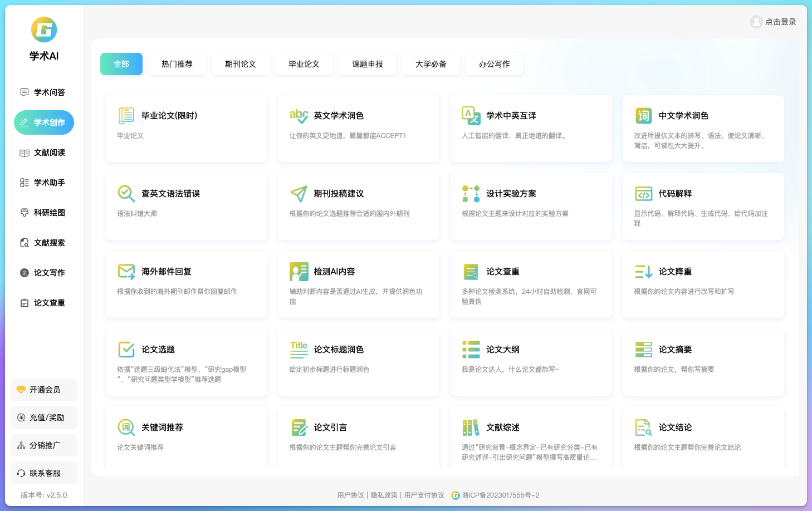Click the 点击登录 login button
812x511 pixels.
click(x=773, y=22)
